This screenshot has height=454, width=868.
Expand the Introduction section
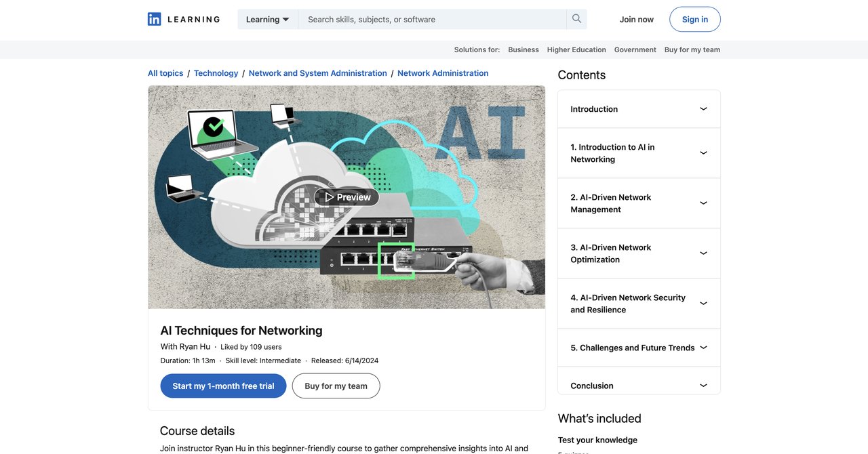click(x=639, y=109)
